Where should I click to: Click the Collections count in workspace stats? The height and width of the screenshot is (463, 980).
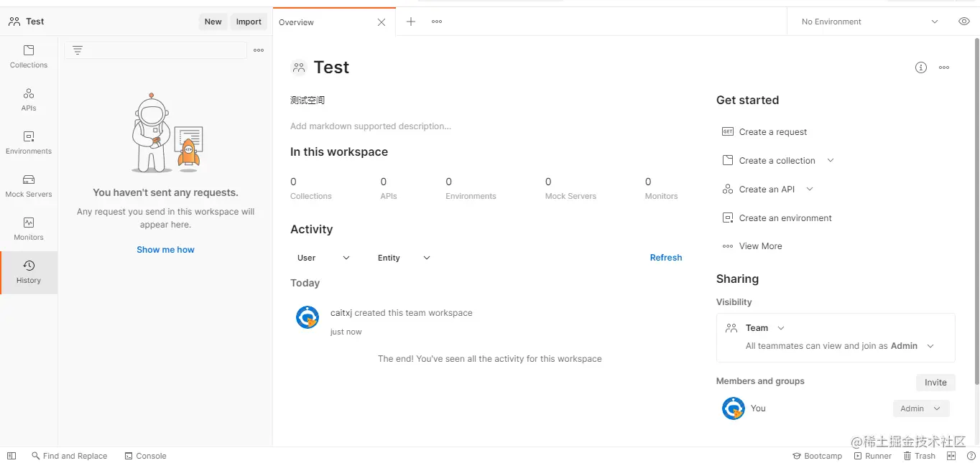point(310,188)
